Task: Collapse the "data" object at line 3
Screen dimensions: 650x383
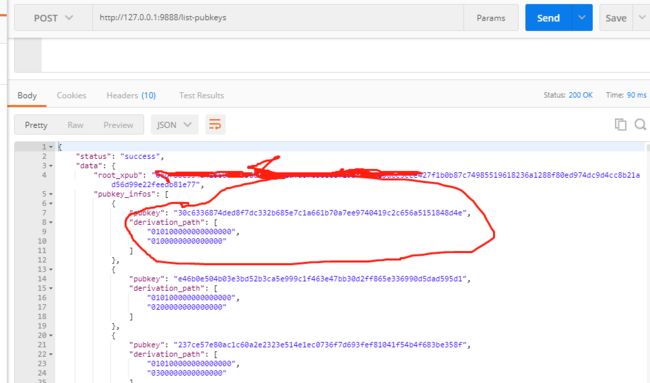Action: (51, 166)
